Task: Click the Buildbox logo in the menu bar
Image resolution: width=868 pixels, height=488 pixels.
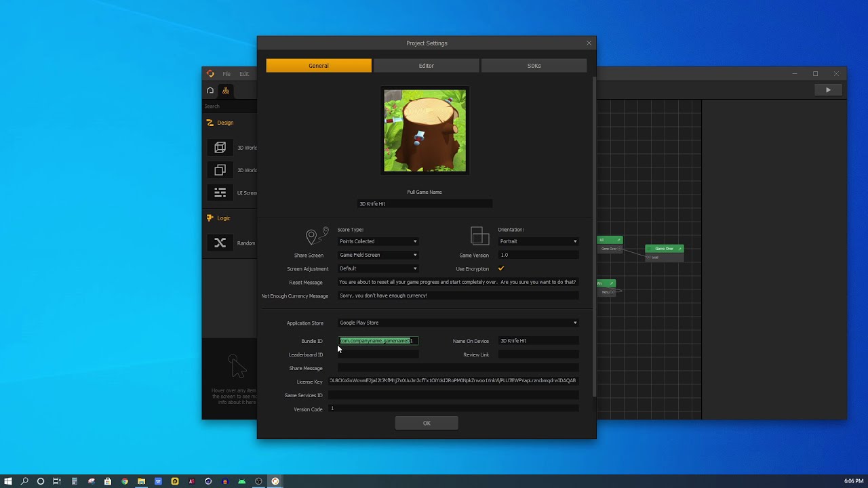Action: point(210,74)
